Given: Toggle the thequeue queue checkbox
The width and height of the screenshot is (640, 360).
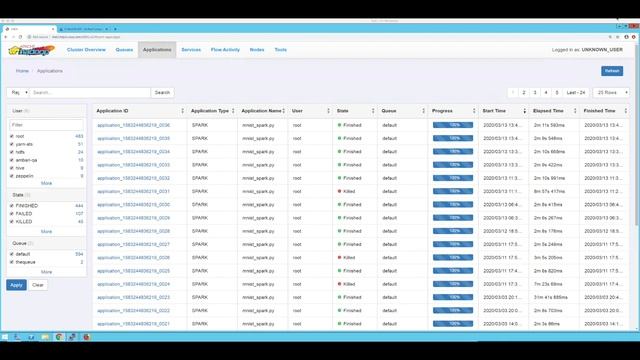Looking at the screenshot, I should click(11, 262).
